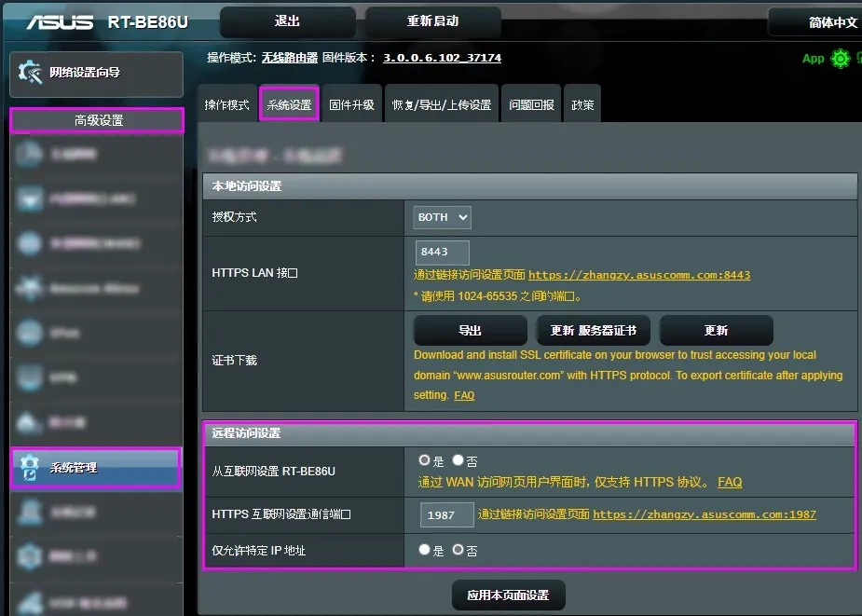Select 是 for 仅允许特定 IP 地址
Image resolution: width=862 pixels, height=616 pixels.
(425, 550)
